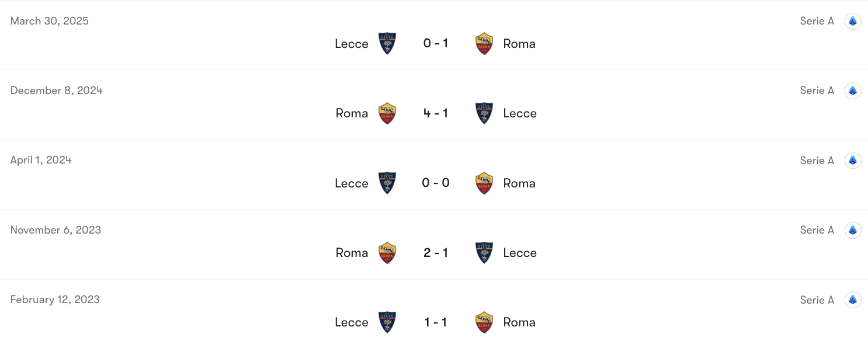
Task: Select the Roma crest in the December 8 fixture
Action: coord(387,113)
